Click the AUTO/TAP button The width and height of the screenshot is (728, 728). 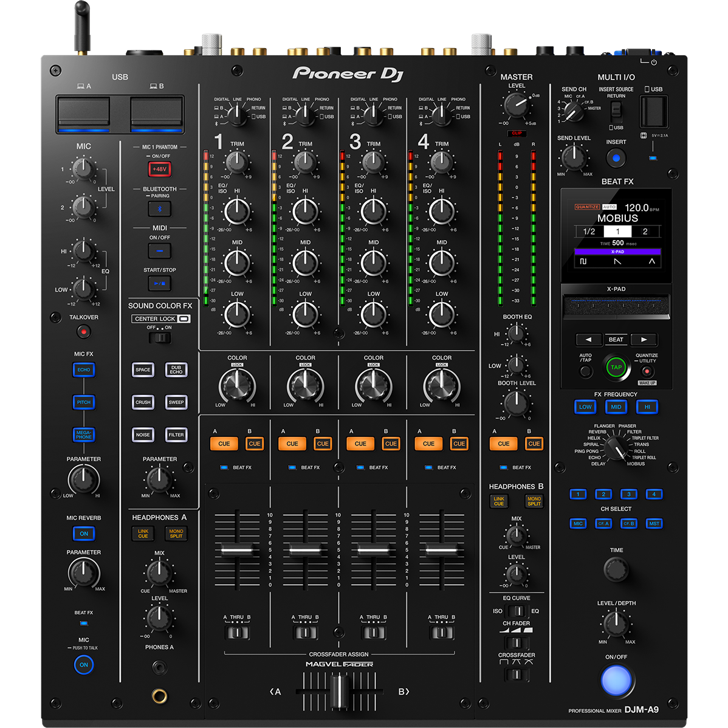[586, 371]
